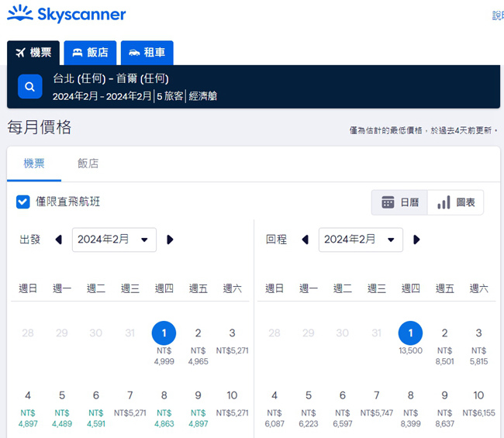The height and width of the screenshot is (438, 504).
Task: Select return date 9 at NT$8,637
Action: pos(444,410)
